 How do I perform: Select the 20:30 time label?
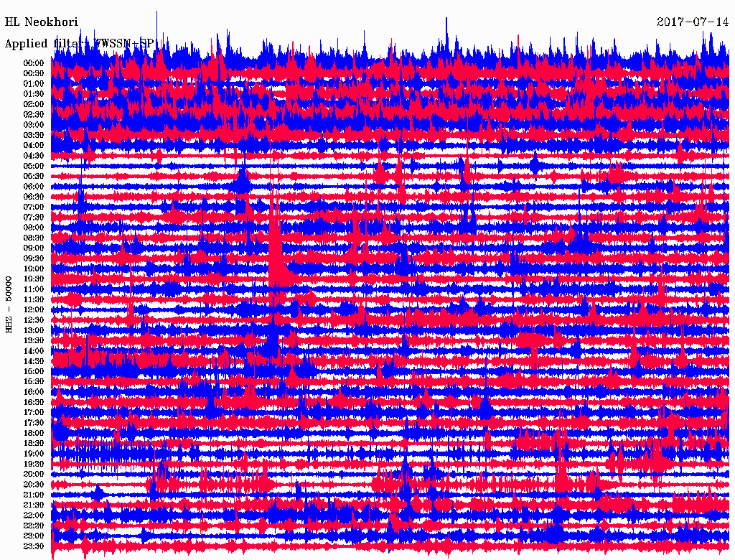[34, 485]
